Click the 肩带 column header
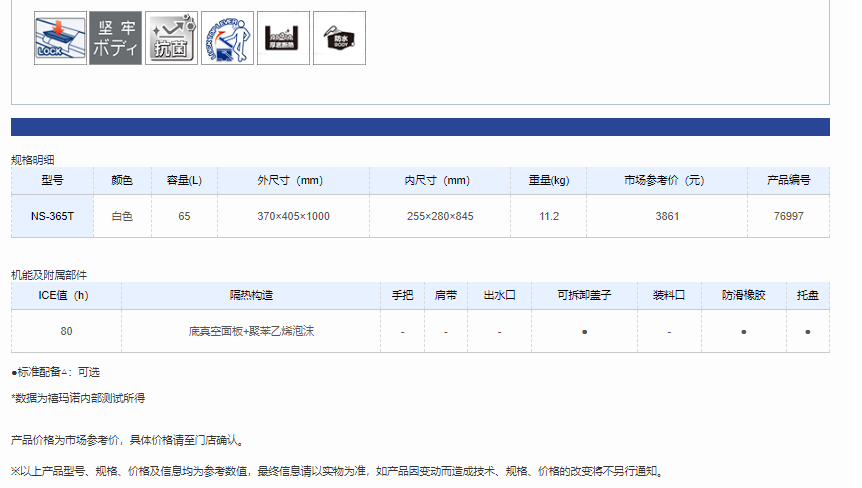Screen dimensions: 862x488 [446, 295]
